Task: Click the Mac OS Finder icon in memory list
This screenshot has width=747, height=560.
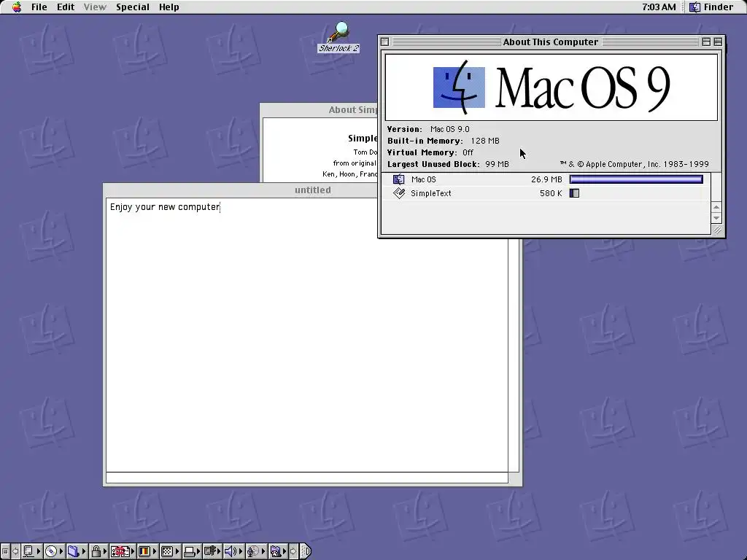Action: pyautogui.click(x=399, y=179)
